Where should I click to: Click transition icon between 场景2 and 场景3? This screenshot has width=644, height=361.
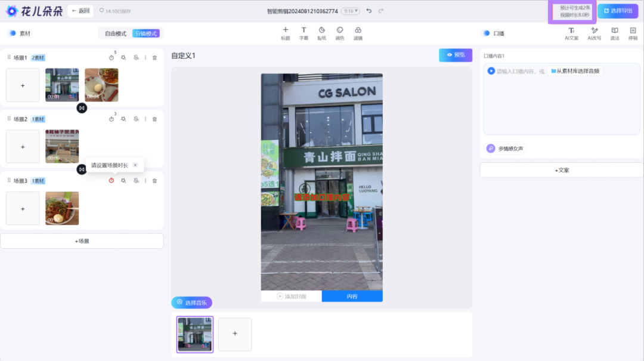(82, 169)
